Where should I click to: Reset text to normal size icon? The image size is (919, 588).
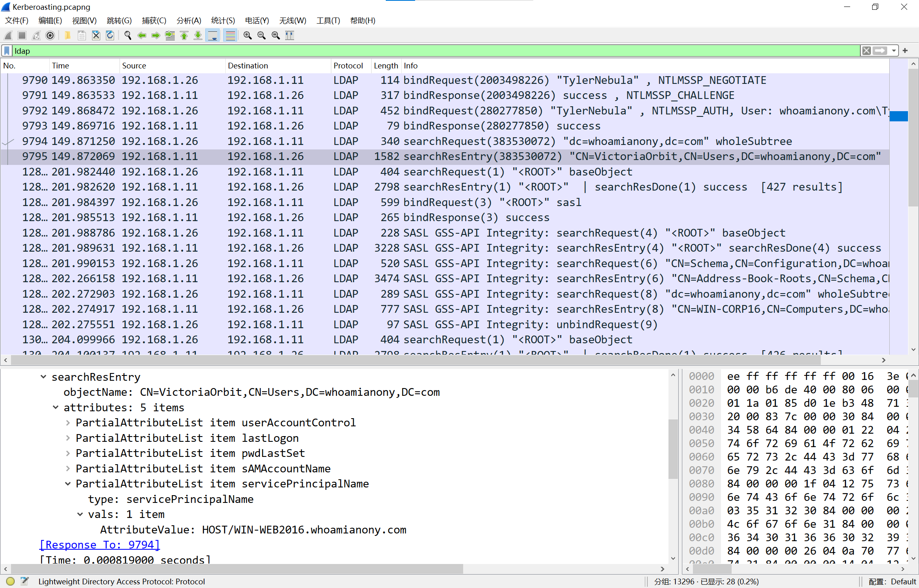coord(276,35)
